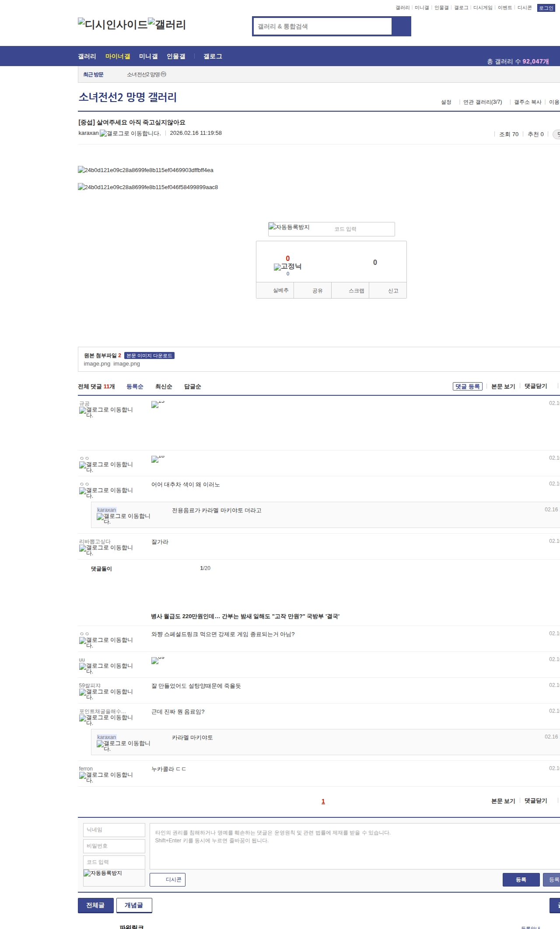Open 마이너갤 in the blue navigation bar
The width and height of the screenshot is (560, 929).
pyautogui.click(x=118, y=56)
